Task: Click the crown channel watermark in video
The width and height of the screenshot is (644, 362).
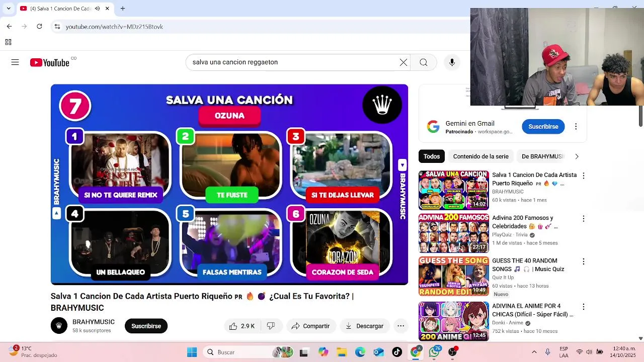Action: point(382,105)
